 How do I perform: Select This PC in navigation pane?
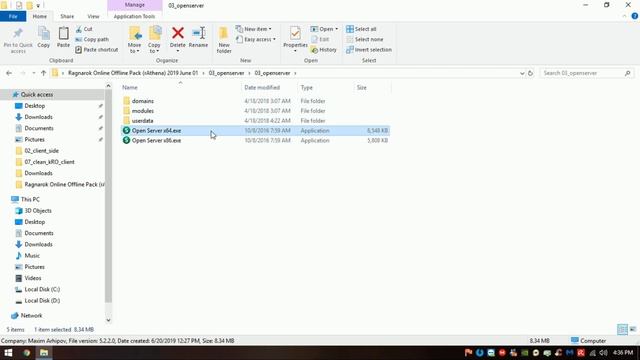pyautogui.click(x=30, y=199)
